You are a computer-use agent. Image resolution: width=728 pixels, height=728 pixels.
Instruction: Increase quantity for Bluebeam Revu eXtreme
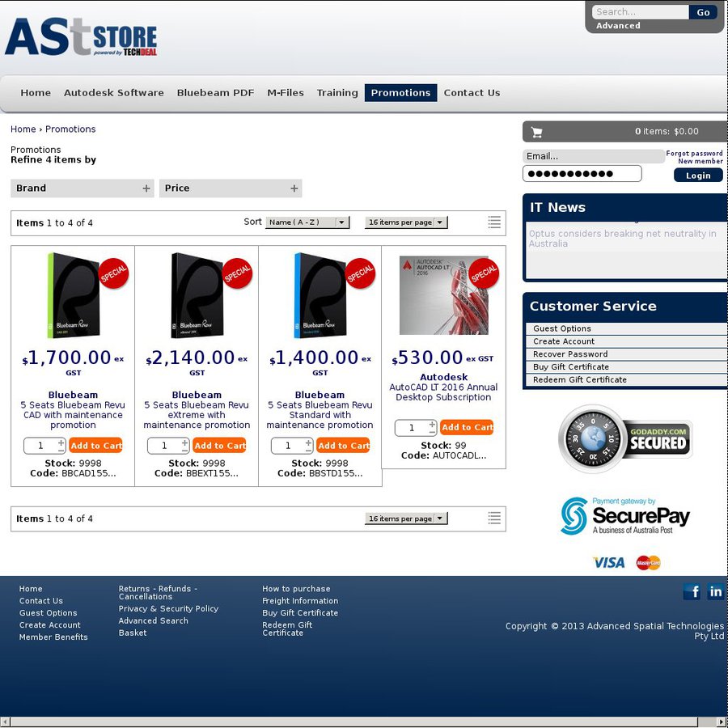[184, 442]
